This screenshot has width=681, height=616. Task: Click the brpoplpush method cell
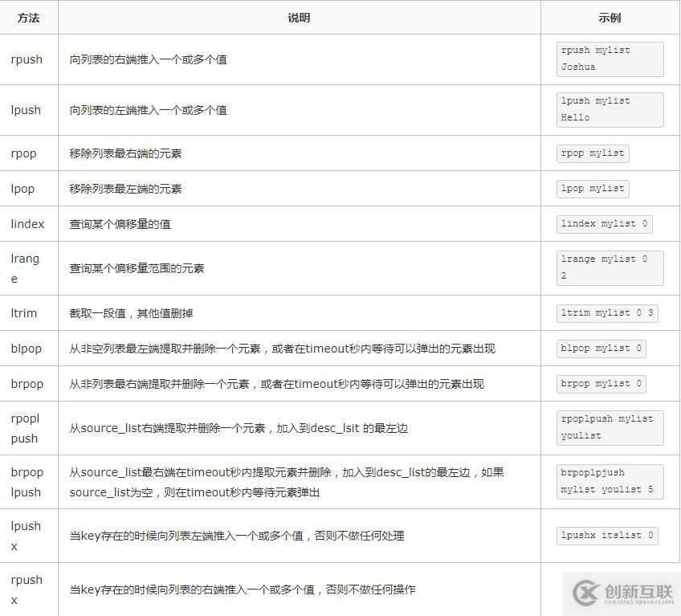pos(27,482)
